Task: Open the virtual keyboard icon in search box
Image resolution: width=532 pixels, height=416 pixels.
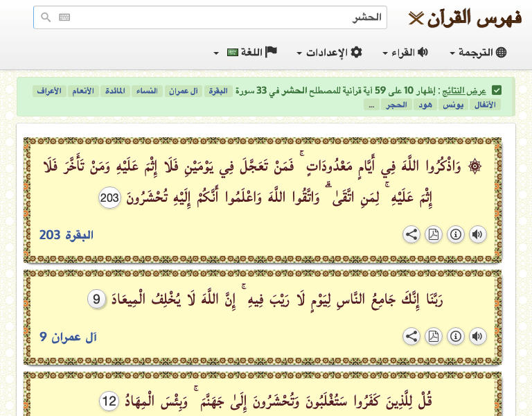Action: coord(64,17)
